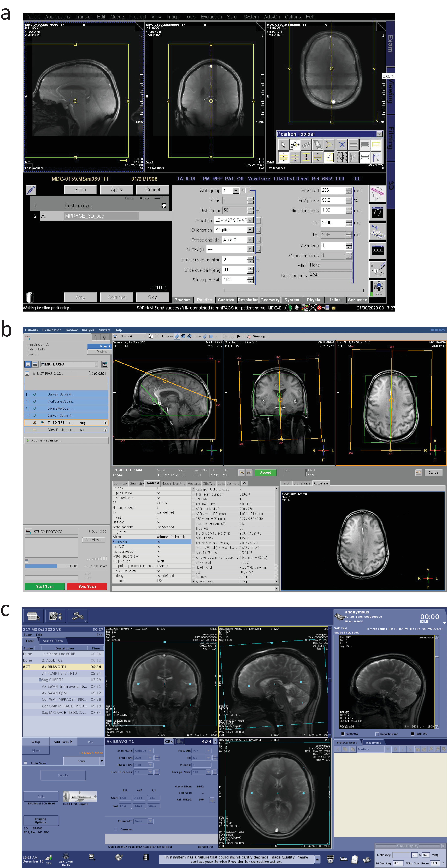447x868 pixels.
Task: Click the pencil edit icon beside Scan button
Action: (31, 190)
